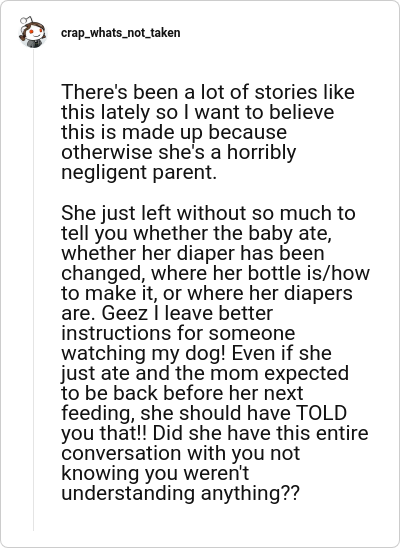Click the first paragraph about made-up stories
The image size is (400, 548).
coord(208,132)
